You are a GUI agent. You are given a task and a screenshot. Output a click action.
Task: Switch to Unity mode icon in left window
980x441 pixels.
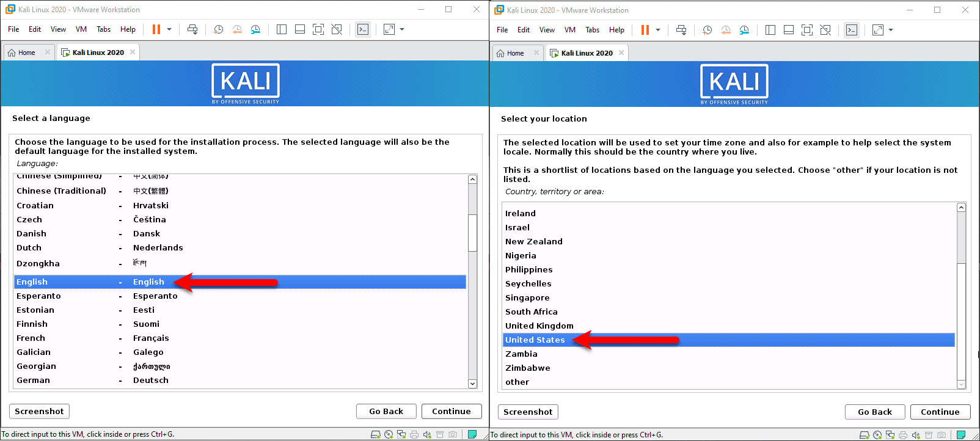pos(337,29)
